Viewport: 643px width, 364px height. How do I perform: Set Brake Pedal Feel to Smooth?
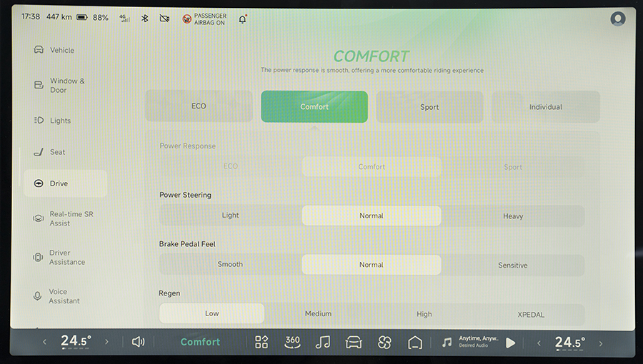[x=230, y=265]
